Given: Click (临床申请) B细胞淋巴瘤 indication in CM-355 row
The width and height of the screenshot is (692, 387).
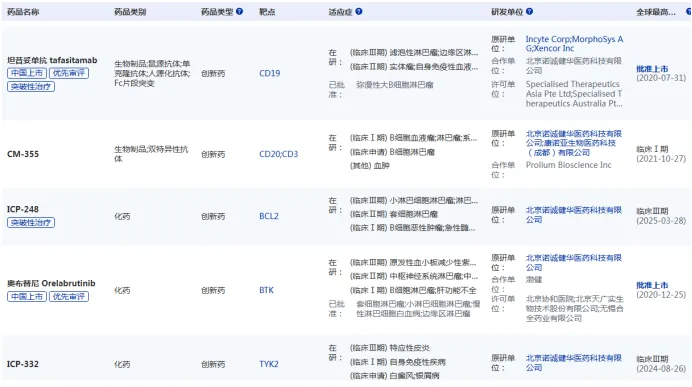Looking at the screenshot, I should [x=392, y=152].
